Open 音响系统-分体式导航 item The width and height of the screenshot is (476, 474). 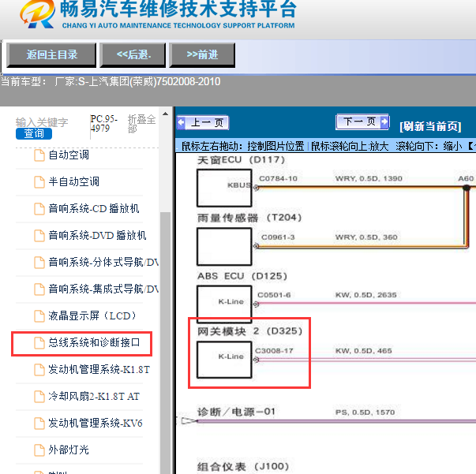(103, 263)
